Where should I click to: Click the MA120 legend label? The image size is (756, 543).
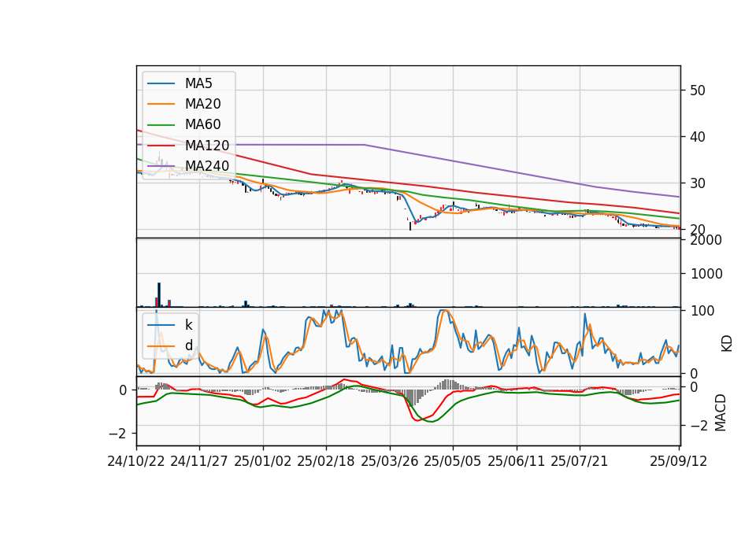(207, 145)
